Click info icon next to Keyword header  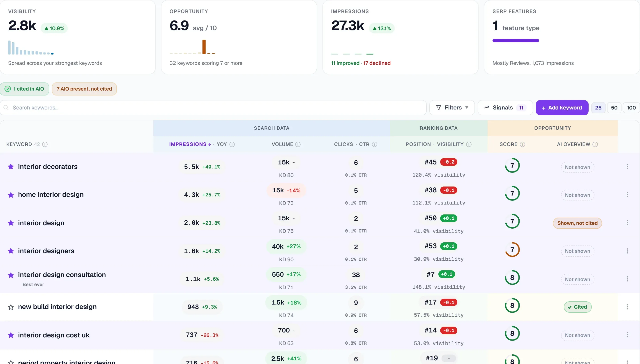45,145
